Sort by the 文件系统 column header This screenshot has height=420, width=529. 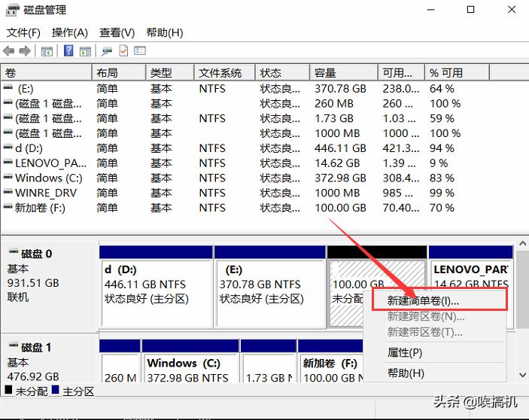225,73
